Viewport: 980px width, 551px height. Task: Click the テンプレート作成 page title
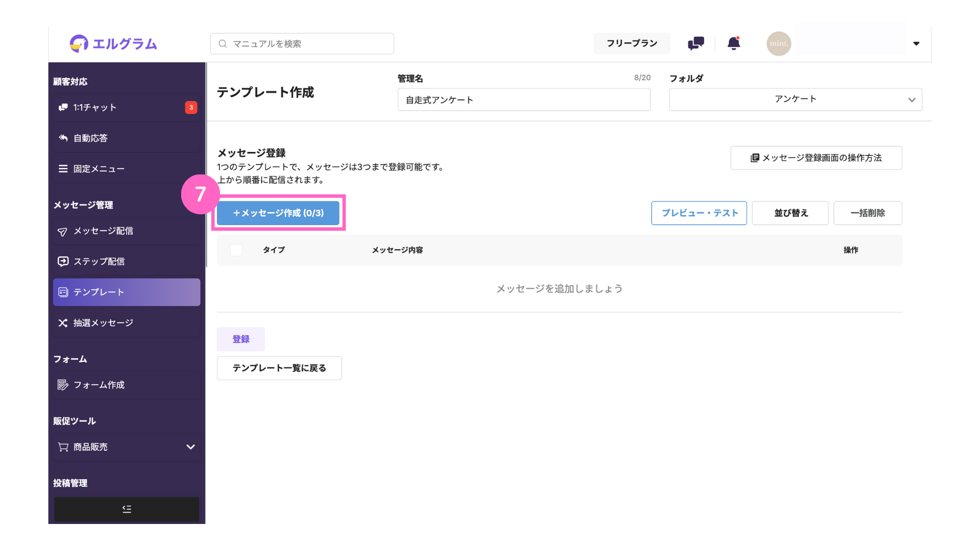click(265, 92)
